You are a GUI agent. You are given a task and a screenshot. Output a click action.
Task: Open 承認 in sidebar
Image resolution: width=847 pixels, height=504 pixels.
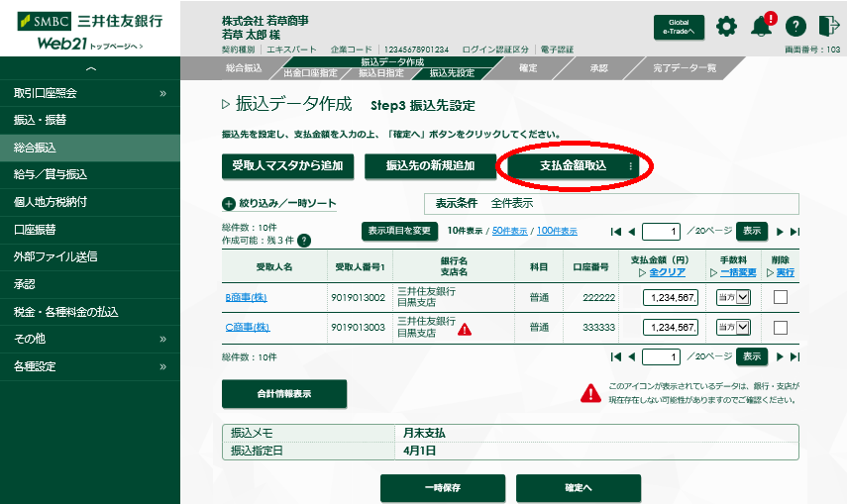point(90,284)
